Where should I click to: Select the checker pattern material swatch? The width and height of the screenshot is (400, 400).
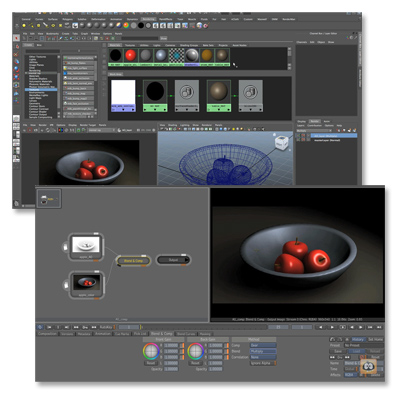click(x=176, y=57)
